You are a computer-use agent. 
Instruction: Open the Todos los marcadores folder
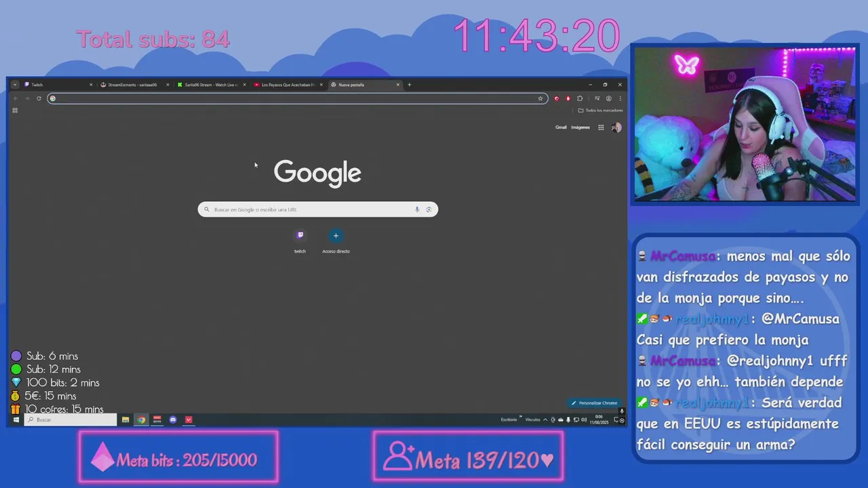point(600,110)
